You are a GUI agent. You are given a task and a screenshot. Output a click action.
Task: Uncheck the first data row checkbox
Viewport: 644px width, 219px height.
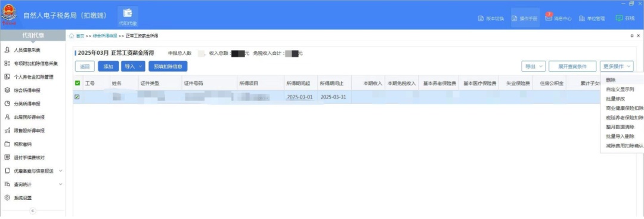point(77,97)
